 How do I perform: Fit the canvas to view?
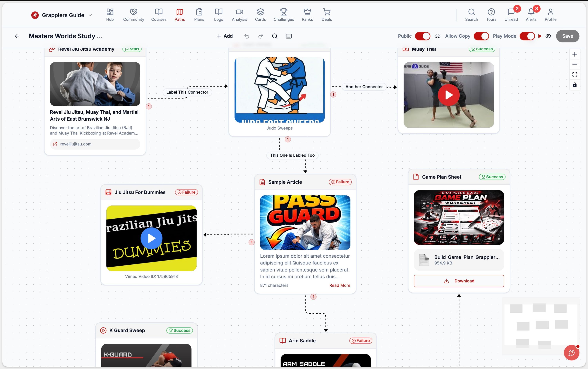pyautogui.click(x=574, y=74)
